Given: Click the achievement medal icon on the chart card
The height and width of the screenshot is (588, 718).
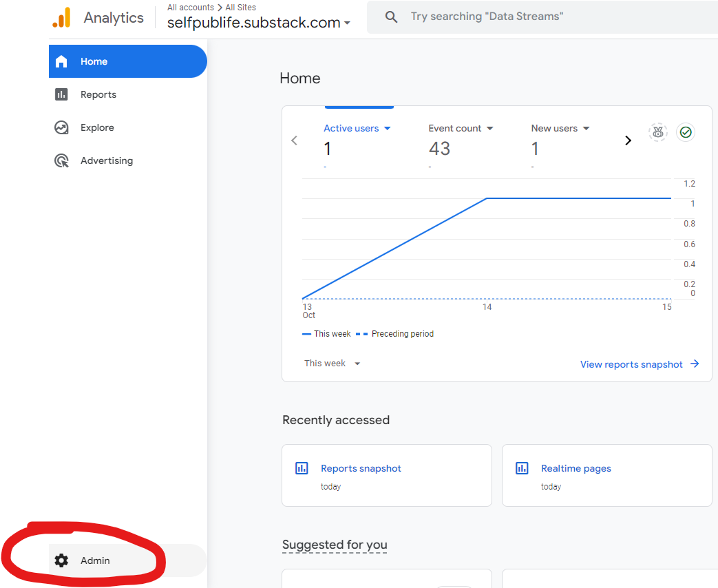Looking at the screenshot, I should (658, 132).
